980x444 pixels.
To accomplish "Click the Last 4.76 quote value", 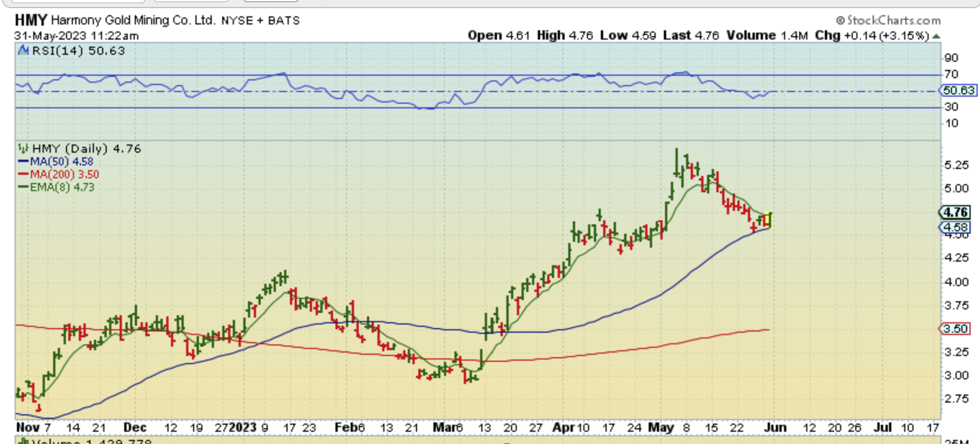I will 691,36.
